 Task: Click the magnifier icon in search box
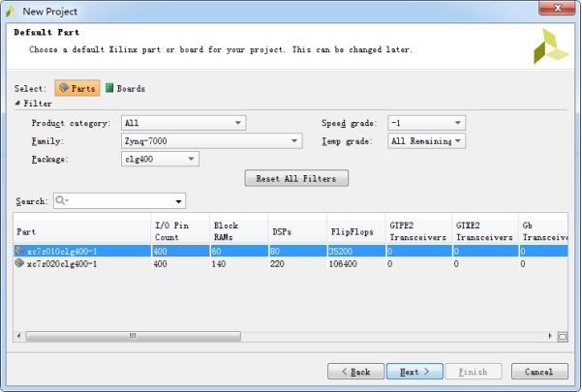click(x=60, y=200)
